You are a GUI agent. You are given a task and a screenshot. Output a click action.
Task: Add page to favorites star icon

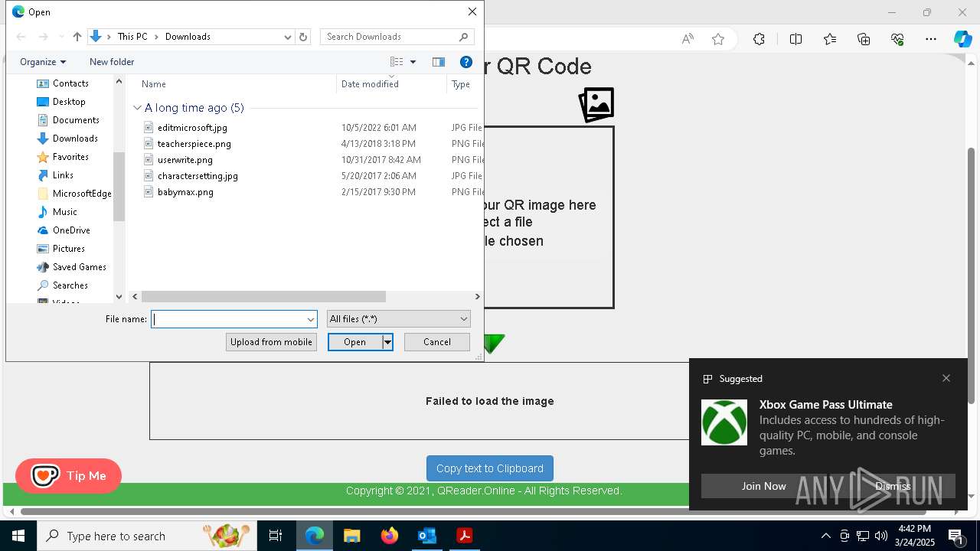point(718,39)
